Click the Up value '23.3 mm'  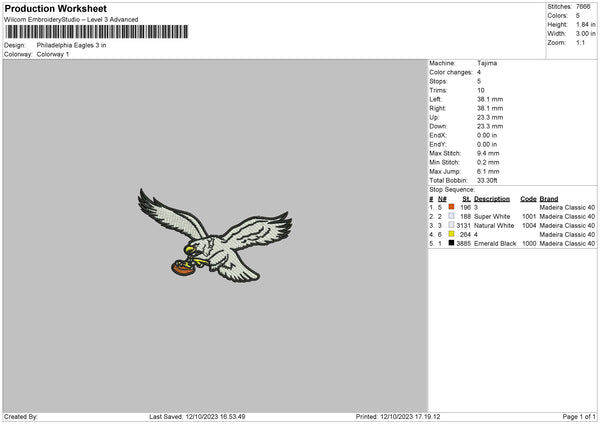[490, 117]
